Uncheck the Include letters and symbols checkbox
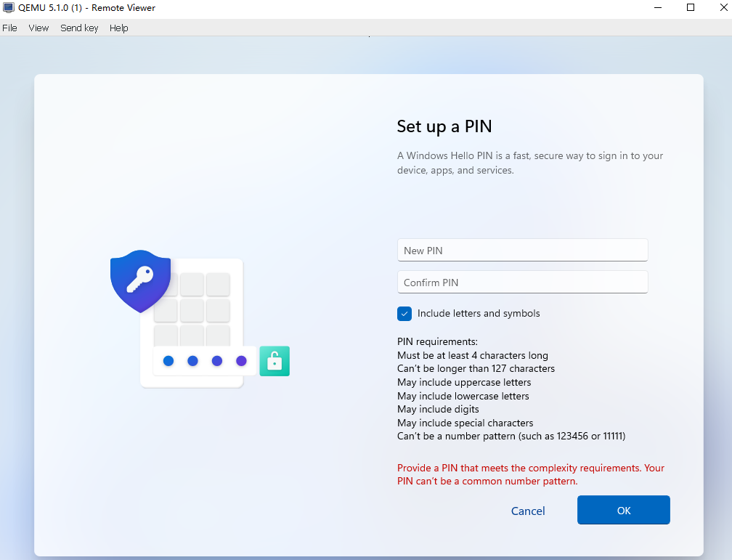 click(404, 314)
